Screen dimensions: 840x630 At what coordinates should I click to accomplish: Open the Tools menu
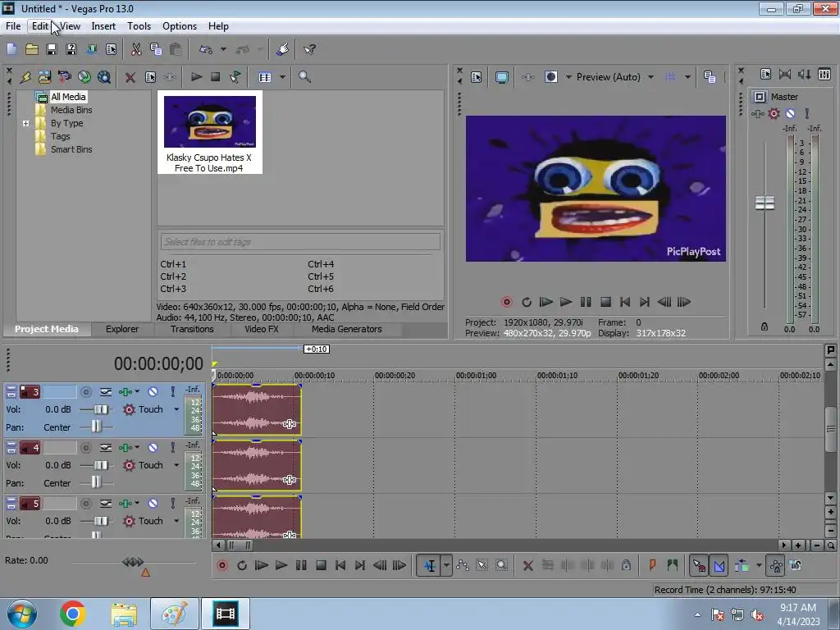point(139,25)
